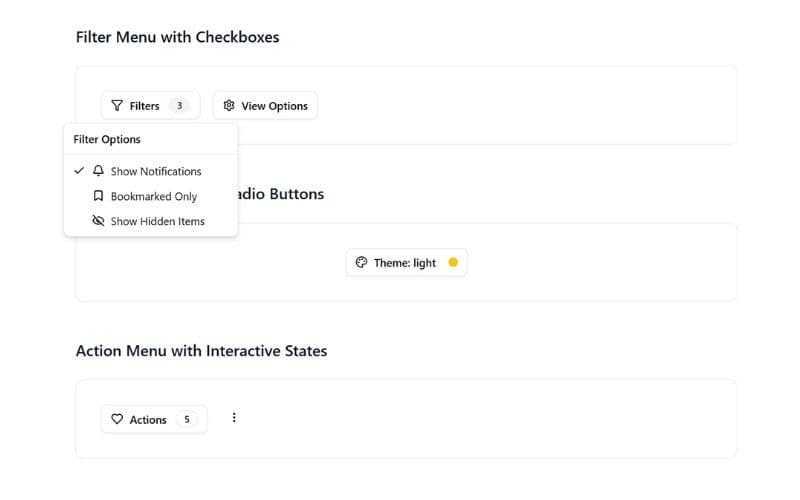
Task: Select Show Notifications menu entry text
Action: pyautogui.click(x=156, y=171)
